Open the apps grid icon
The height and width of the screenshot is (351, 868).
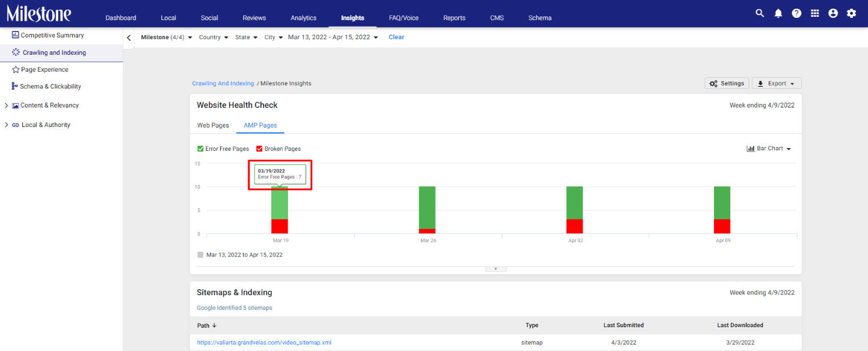pos(815,13)
